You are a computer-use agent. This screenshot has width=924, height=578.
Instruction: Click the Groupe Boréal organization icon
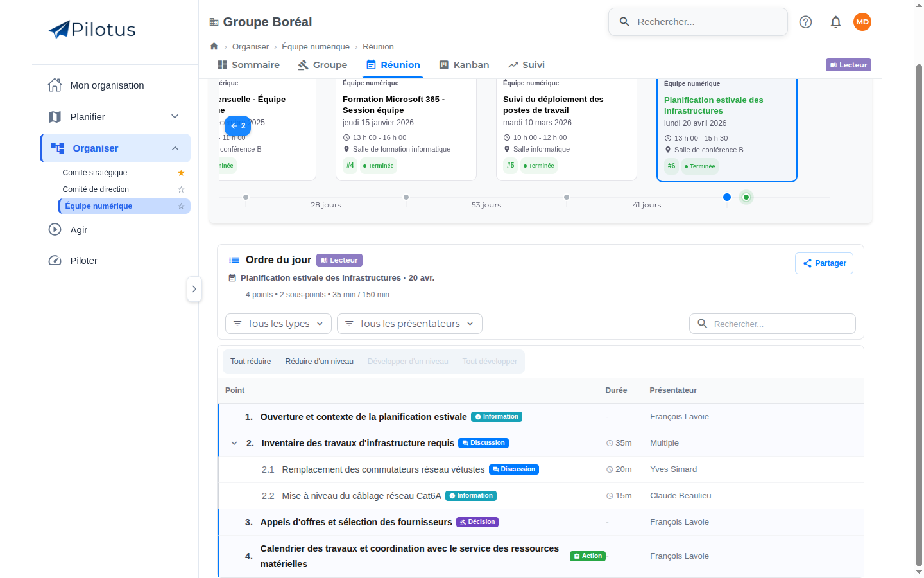pos(214,22)
